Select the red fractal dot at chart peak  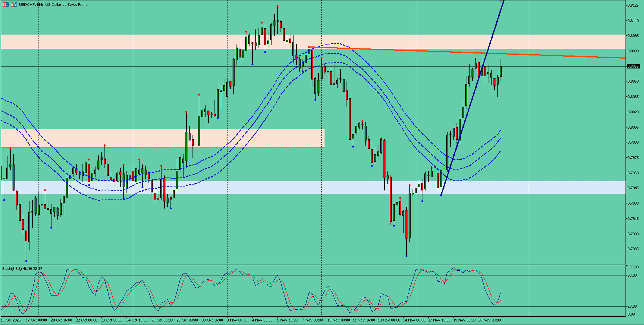coord(277,6)
